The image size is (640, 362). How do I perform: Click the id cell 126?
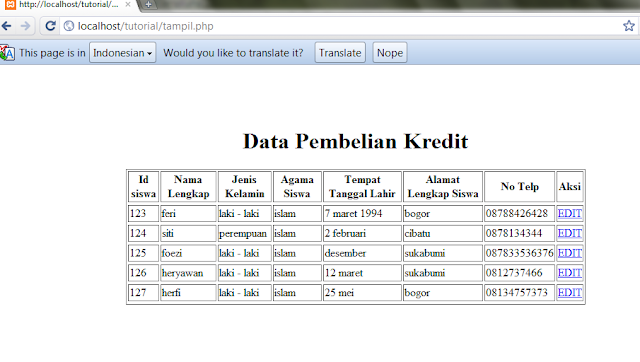(143, 273)
